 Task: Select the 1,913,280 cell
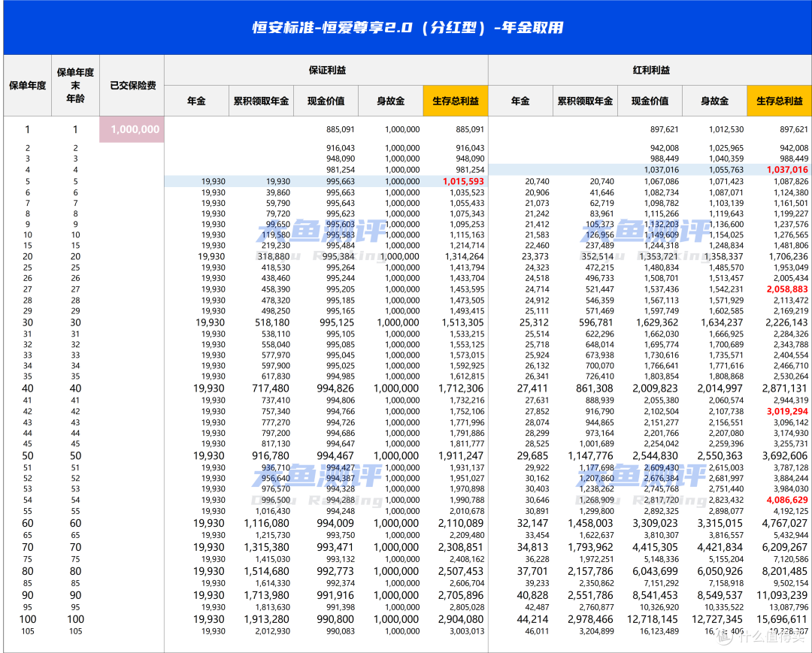267,619
